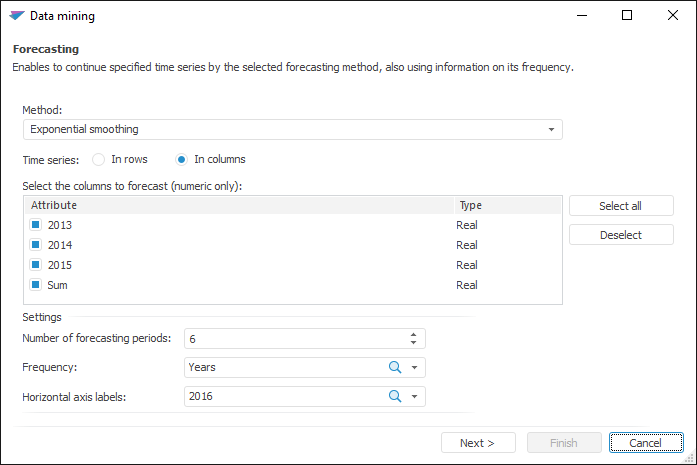Sort by the Attribute column header
Viewport: 697px width, 465px height.
(238, 205)
